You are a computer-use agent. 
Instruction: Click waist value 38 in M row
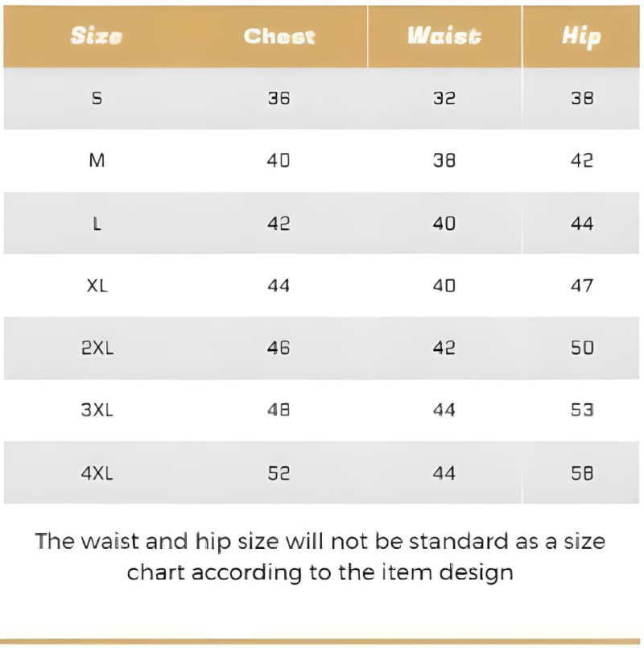point(444,161)
